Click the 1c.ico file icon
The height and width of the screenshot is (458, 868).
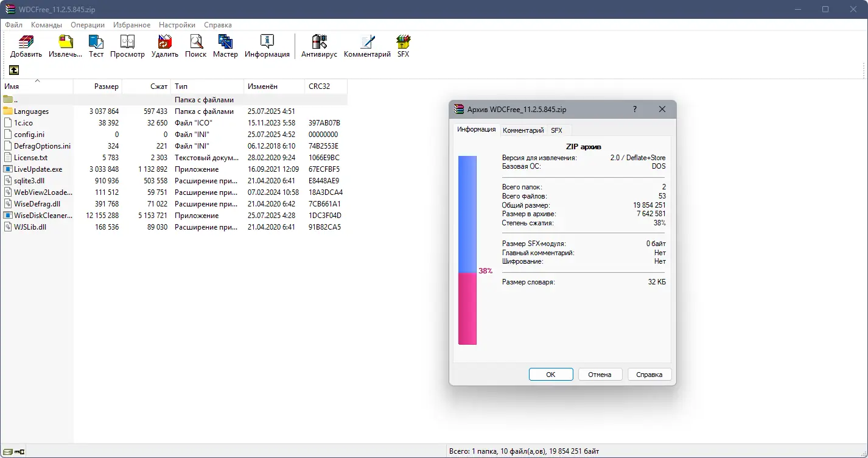(8, 122)
